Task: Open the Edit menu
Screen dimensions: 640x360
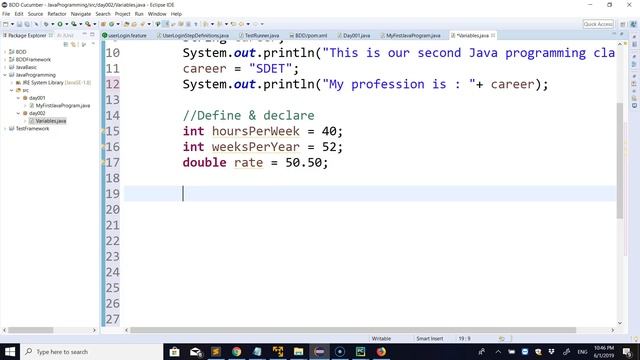Action: pyautogui.click(x=19, y=14)
